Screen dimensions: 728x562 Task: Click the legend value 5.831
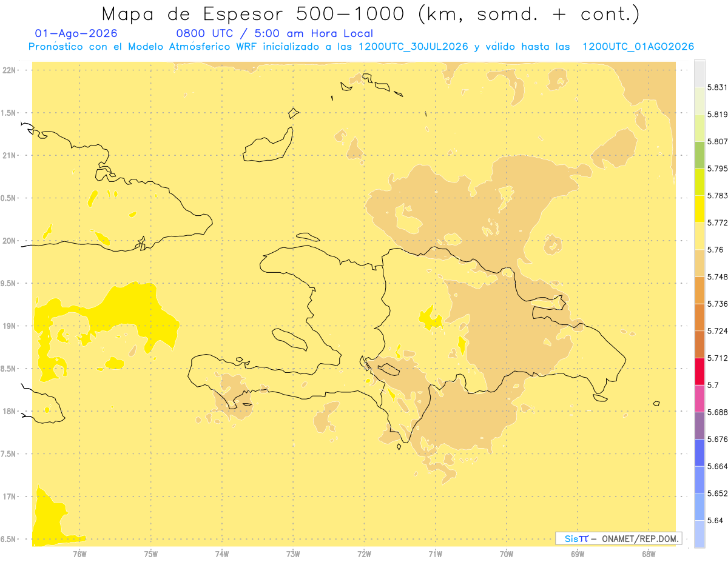[x=717, y=87]
